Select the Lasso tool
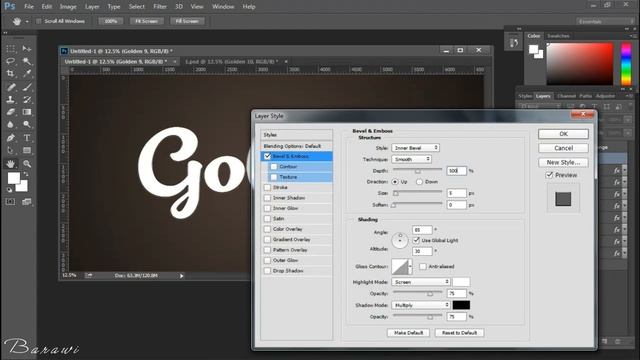The height and width of the screenshot is (360, 640). click(x=11, y=61)
